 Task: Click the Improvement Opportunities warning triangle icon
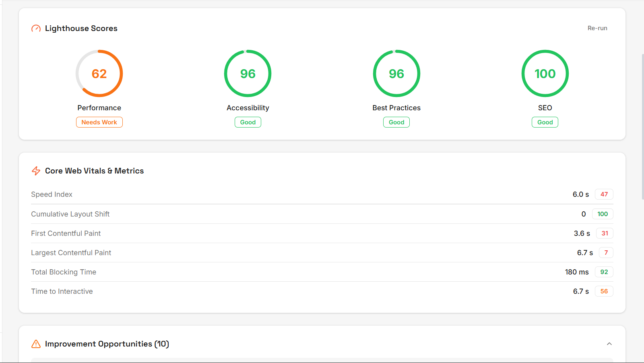point(36,344)
